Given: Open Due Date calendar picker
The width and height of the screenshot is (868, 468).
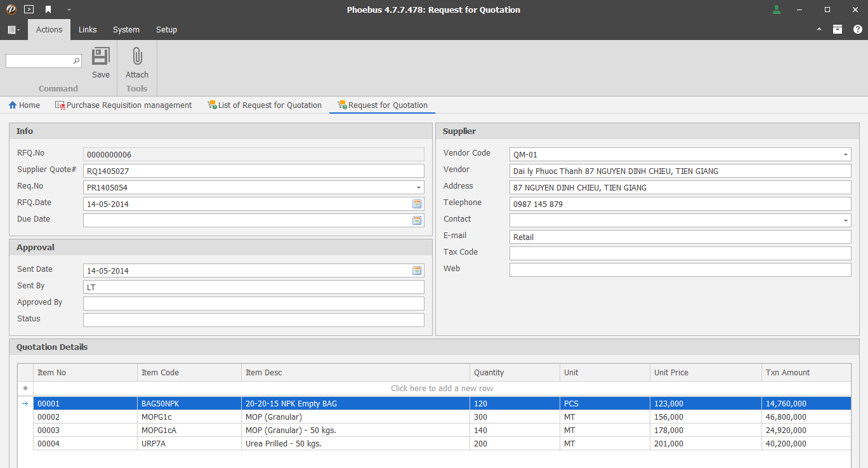Looking at the screenshot, I should tap(417, 220).
